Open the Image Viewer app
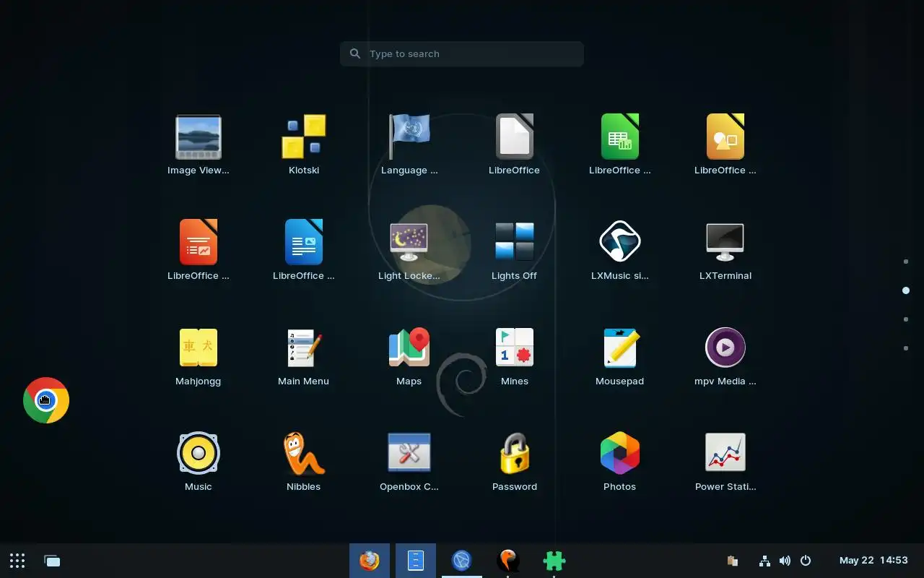Viewport: 924px width, 578px height. pos(199,137)
